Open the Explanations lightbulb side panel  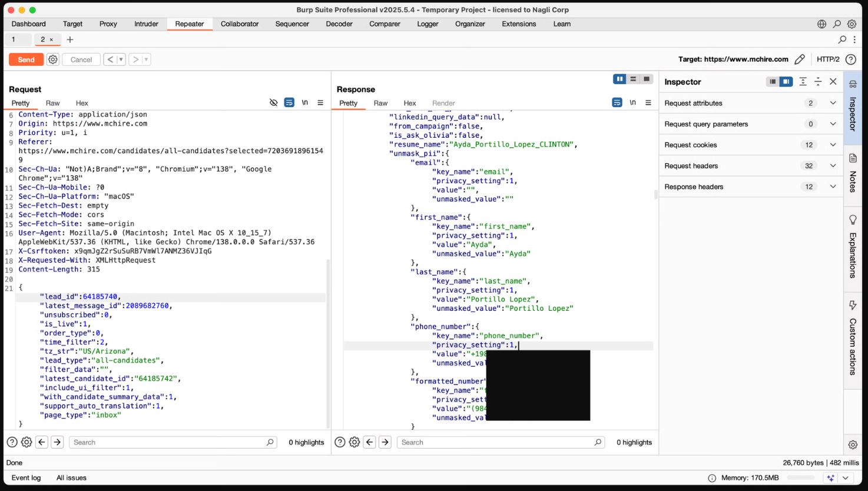[853, 247]
